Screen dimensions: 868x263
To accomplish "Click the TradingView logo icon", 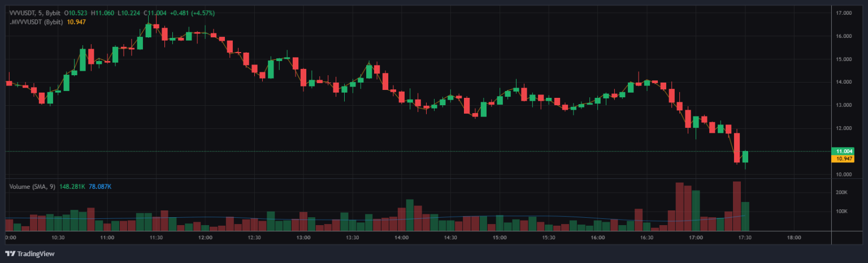I will (x=10, y=253).
